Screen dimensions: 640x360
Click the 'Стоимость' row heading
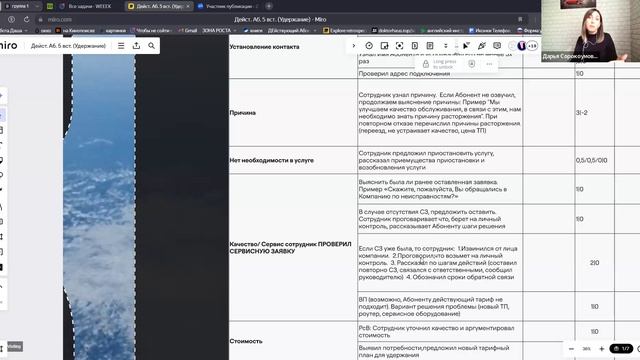pos(246,341)
